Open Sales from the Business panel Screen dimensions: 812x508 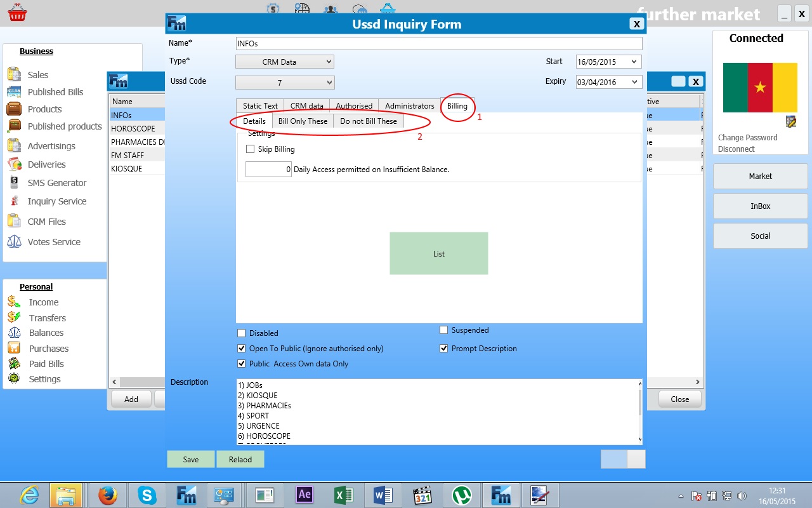(x=38, y=75)
